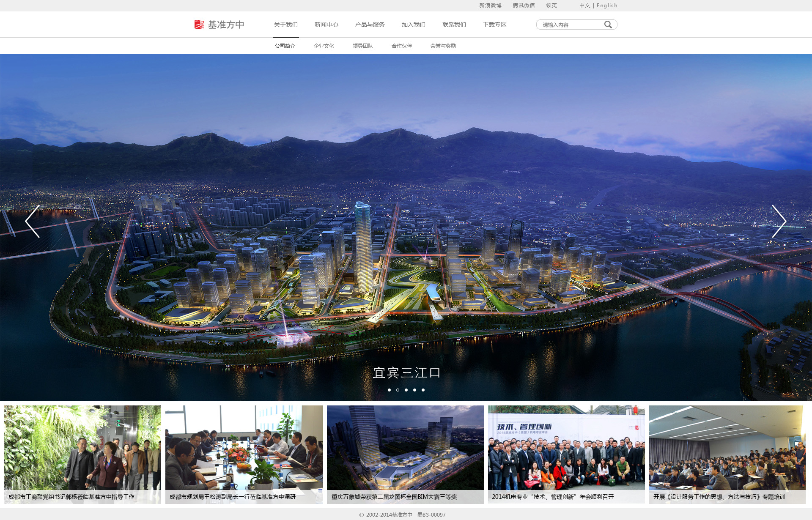Open the 领英 link
Viewport: 812px width, 520px height.
coord(551,5)
